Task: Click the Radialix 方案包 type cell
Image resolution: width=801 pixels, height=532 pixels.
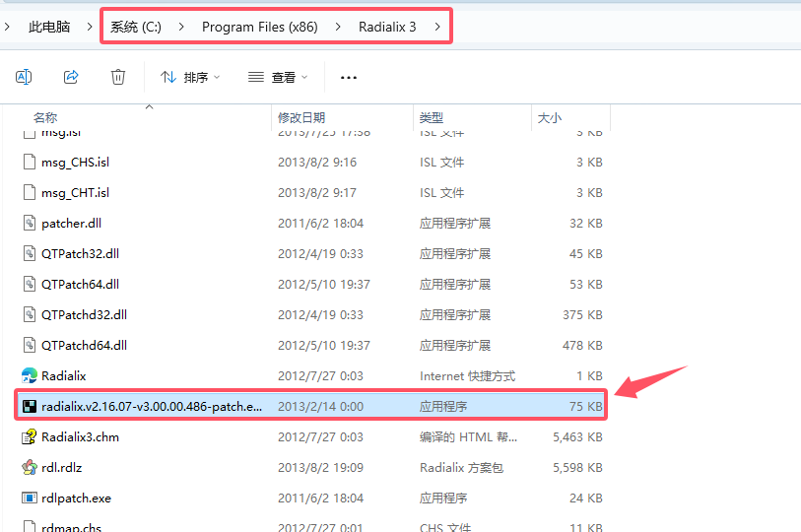Action: tap(461, 467)
